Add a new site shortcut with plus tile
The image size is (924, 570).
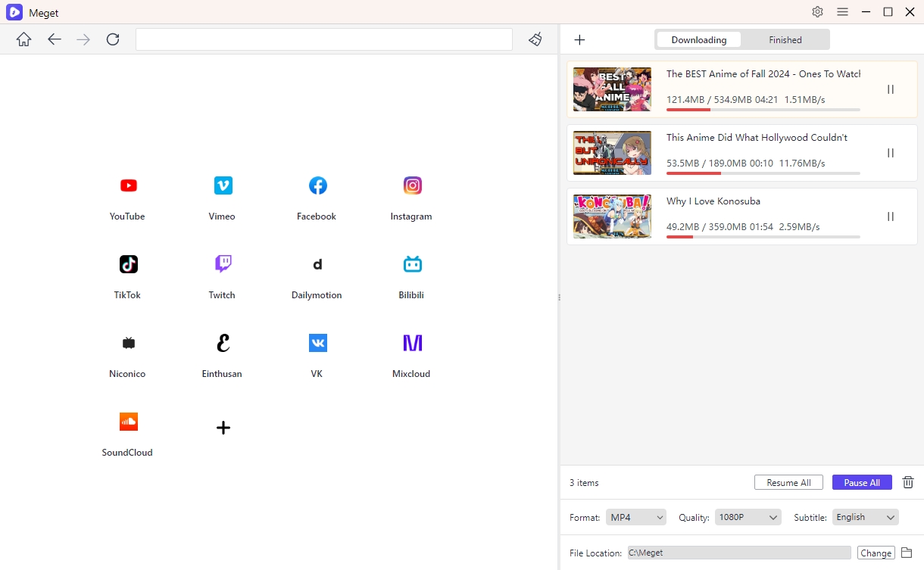(x=223, y=428)
